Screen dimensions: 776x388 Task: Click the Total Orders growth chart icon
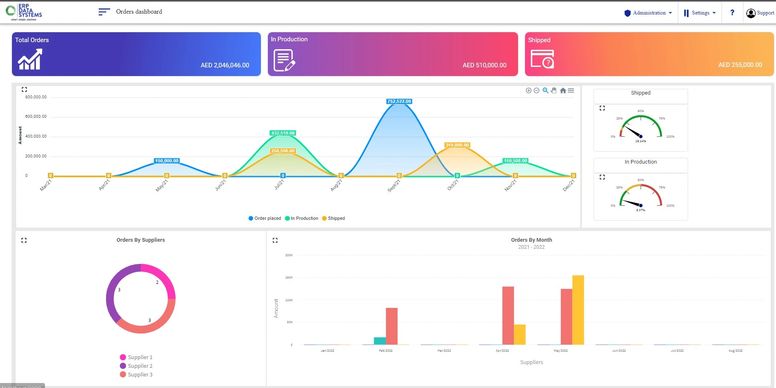point(30,59)
